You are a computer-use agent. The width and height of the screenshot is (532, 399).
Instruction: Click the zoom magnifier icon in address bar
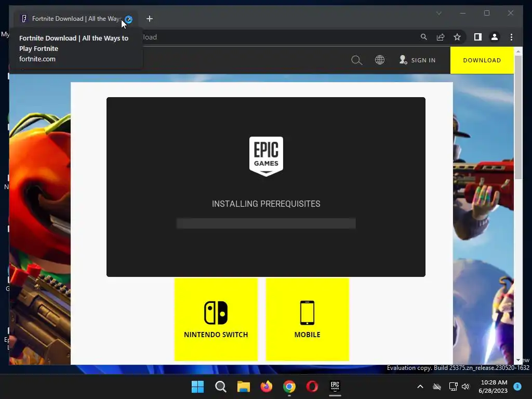pos(424,37)
